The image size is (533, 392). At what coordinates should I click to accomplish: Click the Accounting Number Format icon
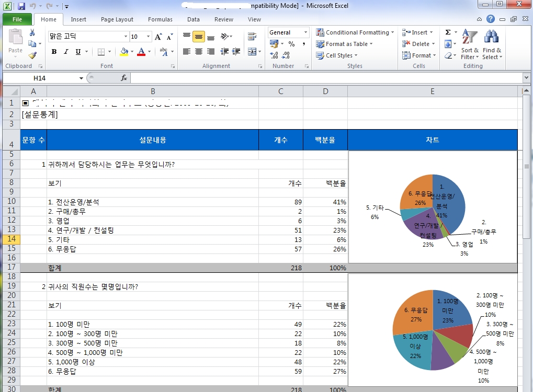click(274, 44)
